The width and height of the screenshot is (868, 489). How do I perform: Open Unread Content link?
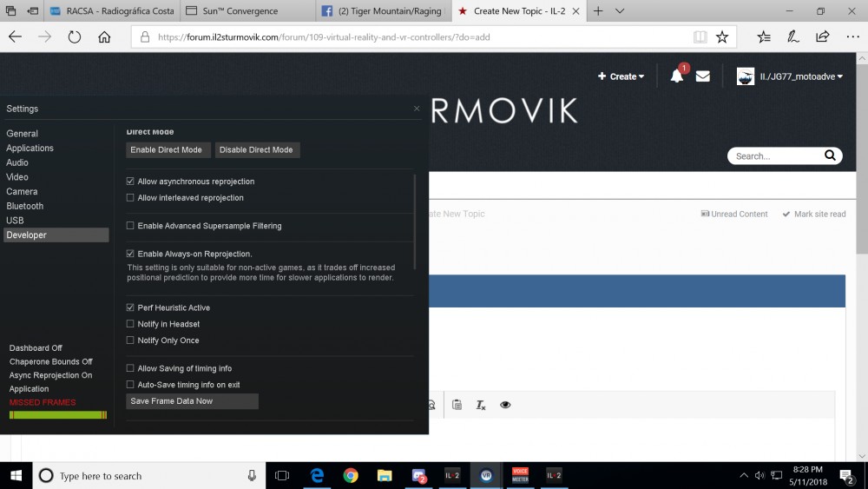point(734,214)
